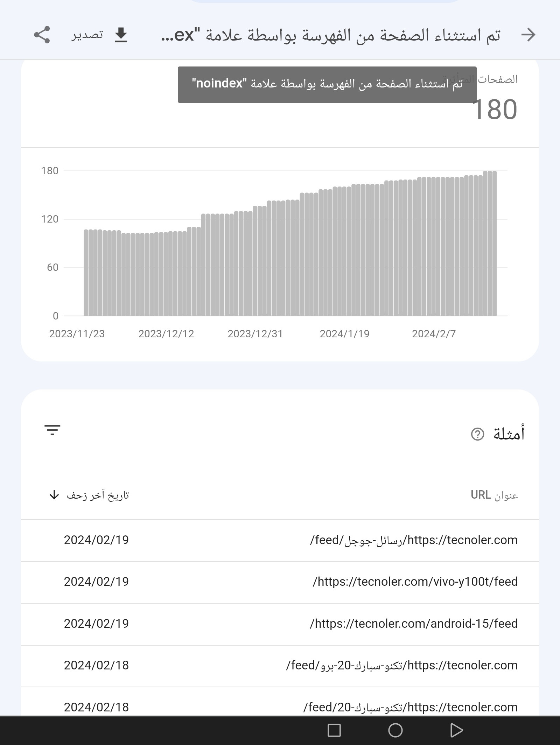Click the truncated page title in header

331,35
